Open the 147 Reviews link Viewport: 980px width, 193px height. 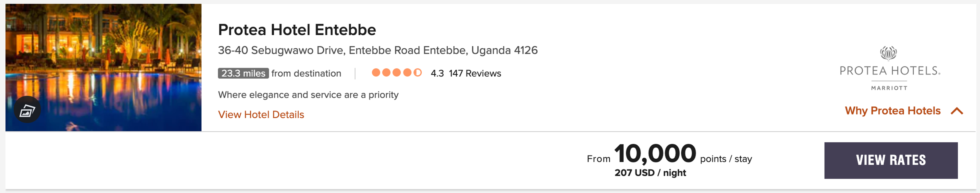pos(475,73)
